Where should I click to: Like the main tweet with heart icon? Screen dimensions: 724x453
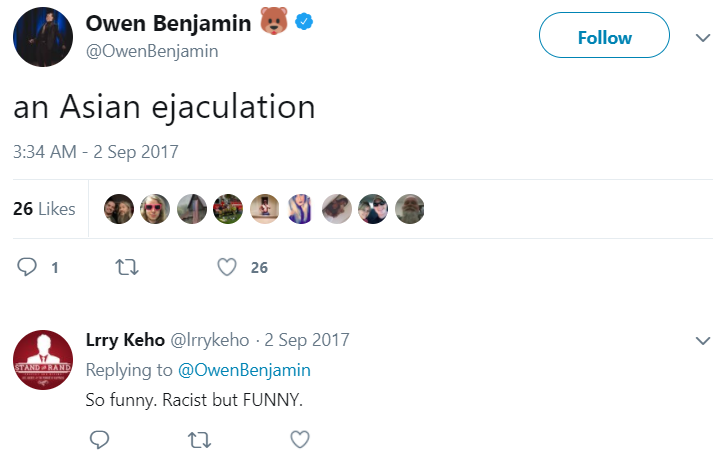point(227,267)
